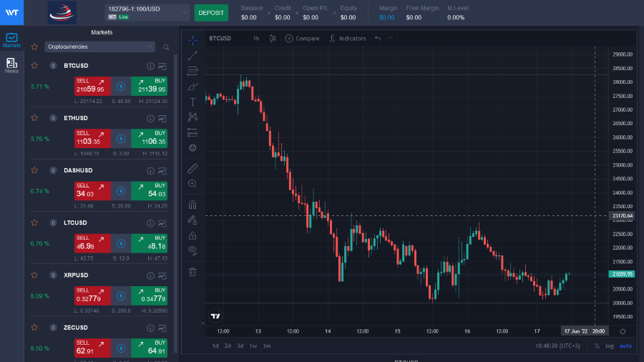The height and width of the screenshot is (362, 644).
Task: Open the emoji icons tool
Action: [192, 148]
